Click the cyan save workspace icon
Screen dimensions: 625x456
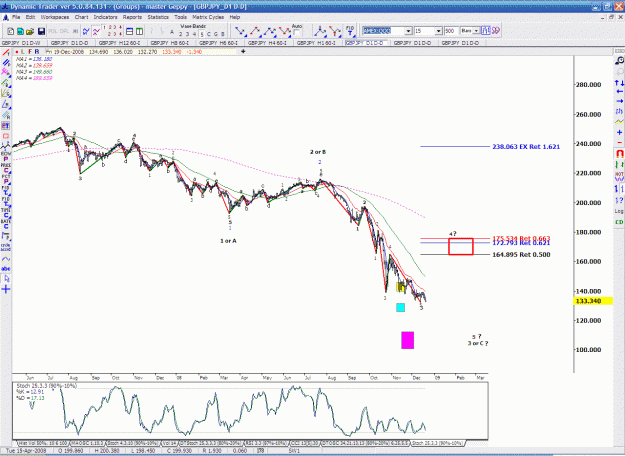(20, 31)
